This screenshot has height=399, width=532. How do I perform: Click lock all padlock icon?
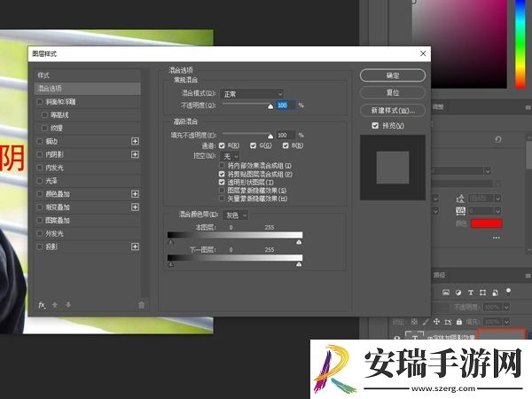[459, 322]
